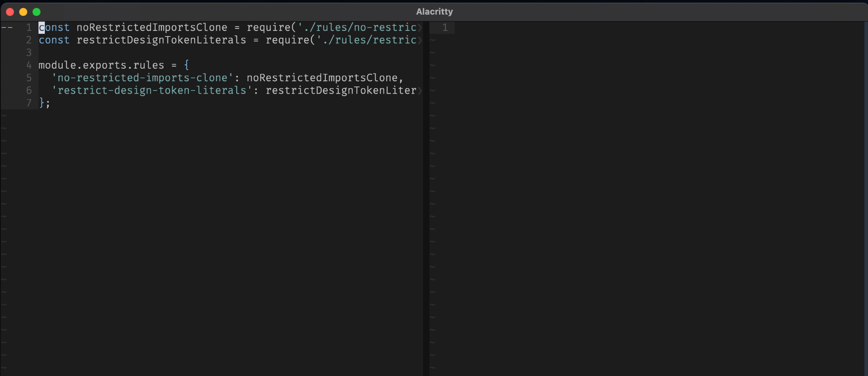The image size is (868, 376).
Task: Place cursor on the noRestrictedImportsClone declaration in line 1
Action: tap(152, 27)
